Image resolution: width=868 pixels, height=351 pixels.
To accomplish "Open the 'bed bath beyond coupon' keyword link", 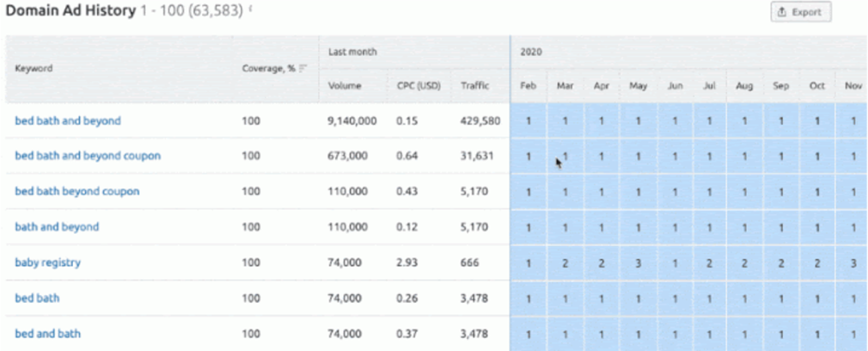I will [x=77, y=191].
